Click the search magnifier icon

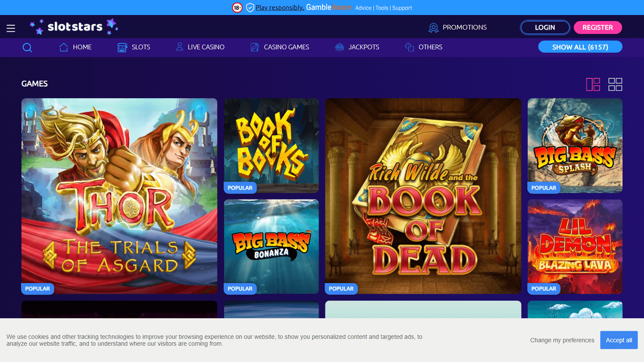click(x=27, y=47)
